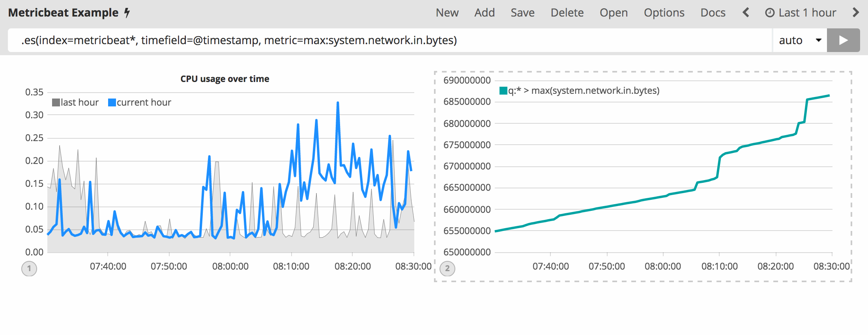
Task: Select chart number 2 badge
Action: pyautogui.click(x=447, y=269)
